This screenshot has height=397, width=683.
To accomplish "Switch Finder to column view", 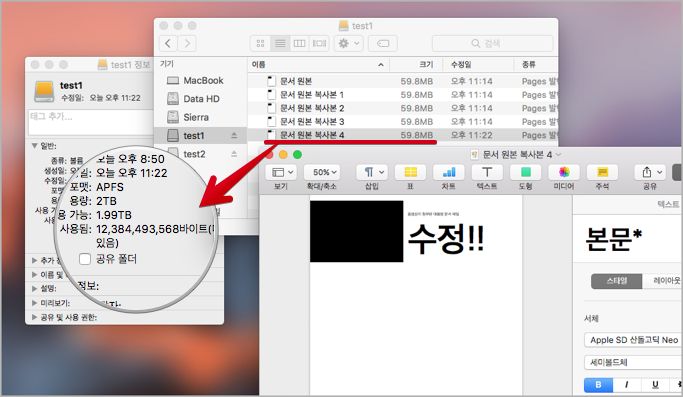I will (299, 43).
